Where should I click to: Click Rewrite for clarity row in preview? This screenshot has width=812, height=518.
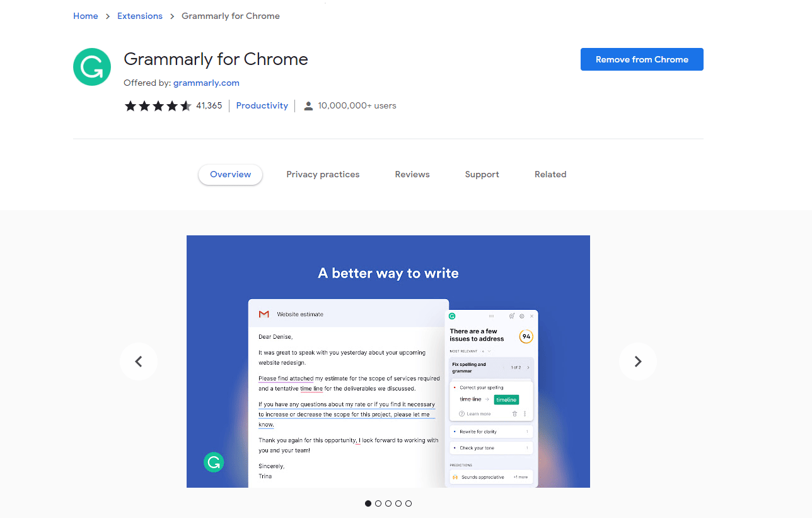(491, 432)
